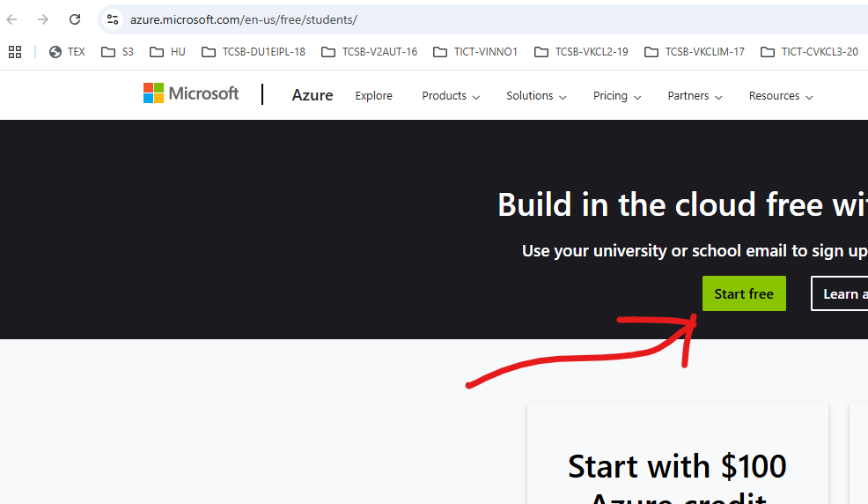Select Explore in the Azure navigation
Screen dimensions: 868x504
(374, 96)
